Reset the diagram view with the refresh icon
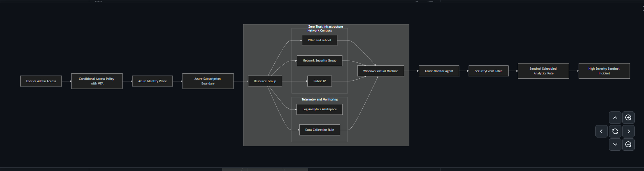This screenshot has width=644, height=171. tap(615, 131)
